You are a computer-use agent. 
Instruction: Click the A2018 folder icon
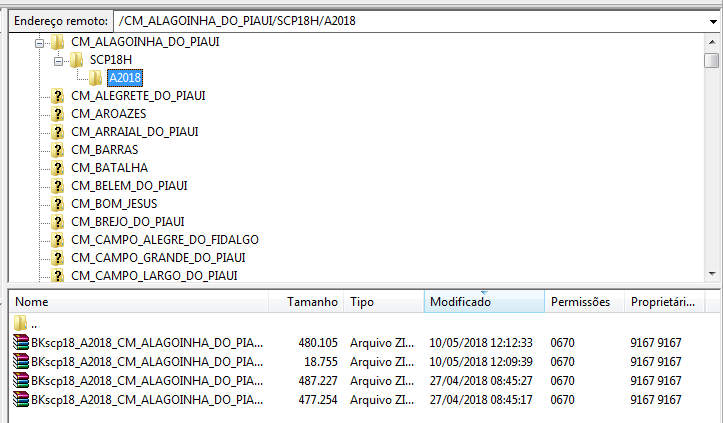pyautogui.click(x=95, y=78)
